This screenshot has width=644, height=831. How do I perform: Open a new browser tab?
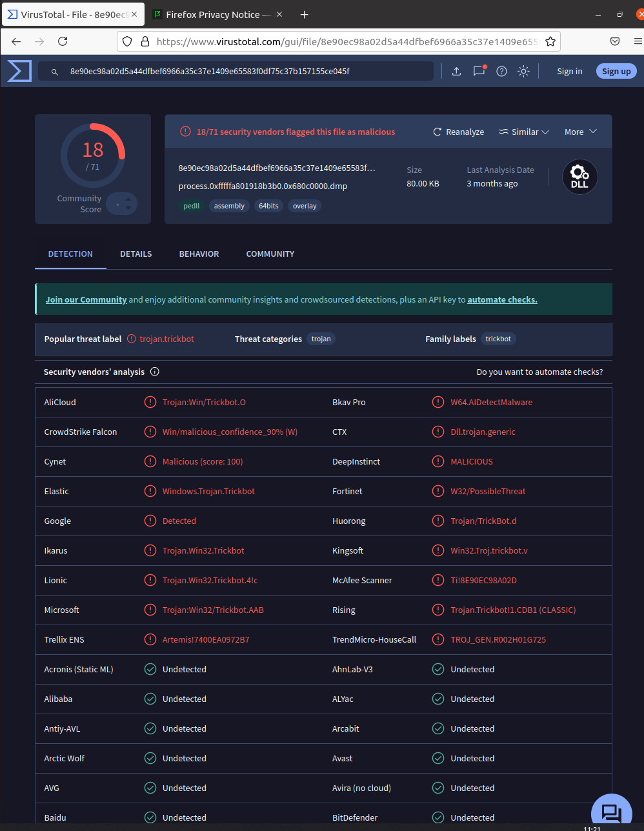pyautogui.click(x=305, y=14)
